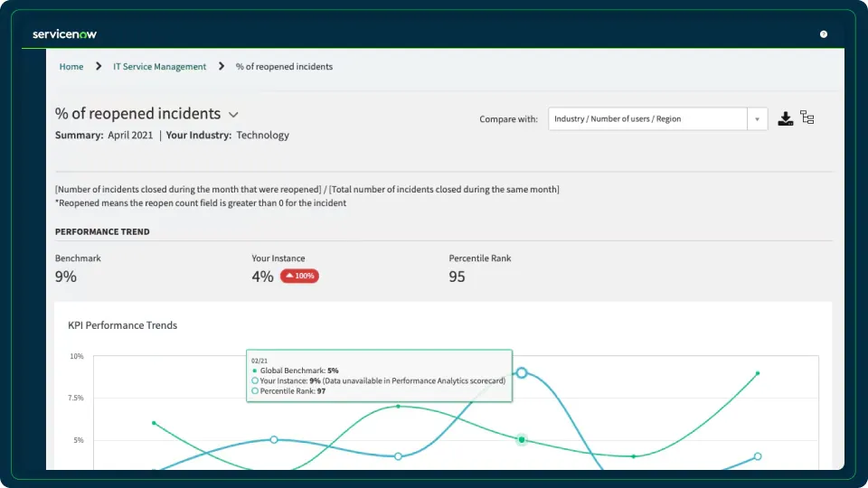The height and width of the screenshot is (488, 868).
Task: Click Your Instance hollow point near 4%
Action: coord(398,456)
